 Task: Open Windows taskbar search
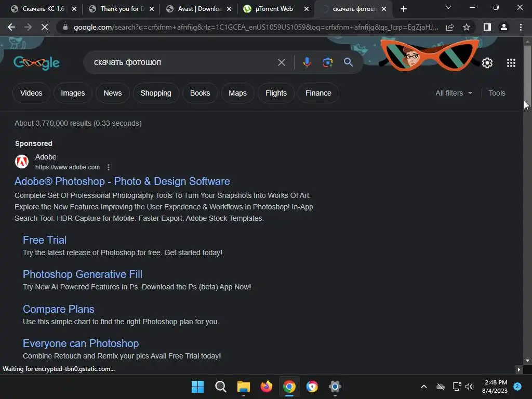(x=220, y=387)
